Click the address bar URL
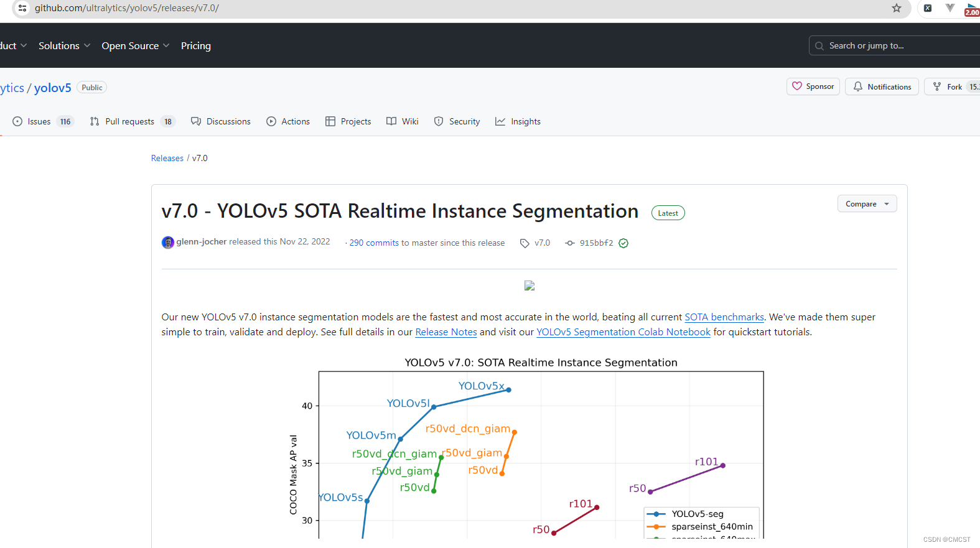The height and width of the screenshot is (548, 980). click(x=127, y=8)
